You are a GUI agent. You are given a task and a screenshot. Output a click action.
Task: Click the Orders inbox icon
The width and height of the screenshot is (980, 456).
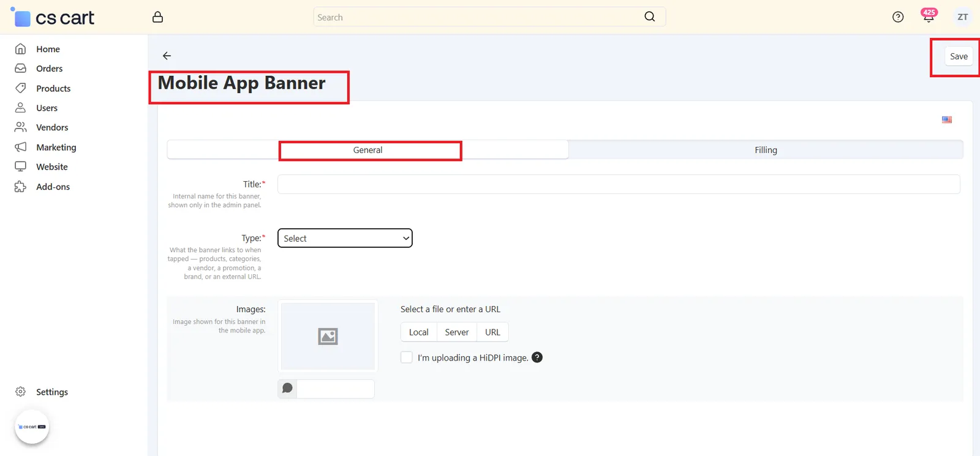[x=20, y=69]
